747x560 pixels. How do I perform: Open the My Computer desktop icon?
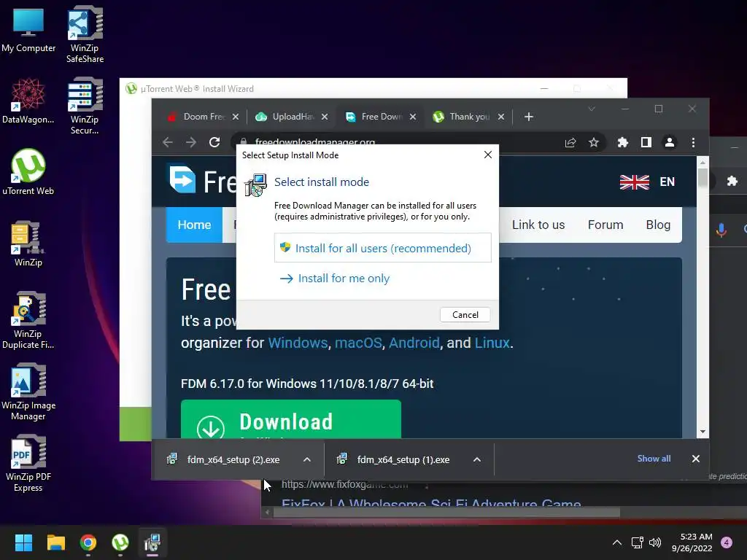(x=28, y=31)
